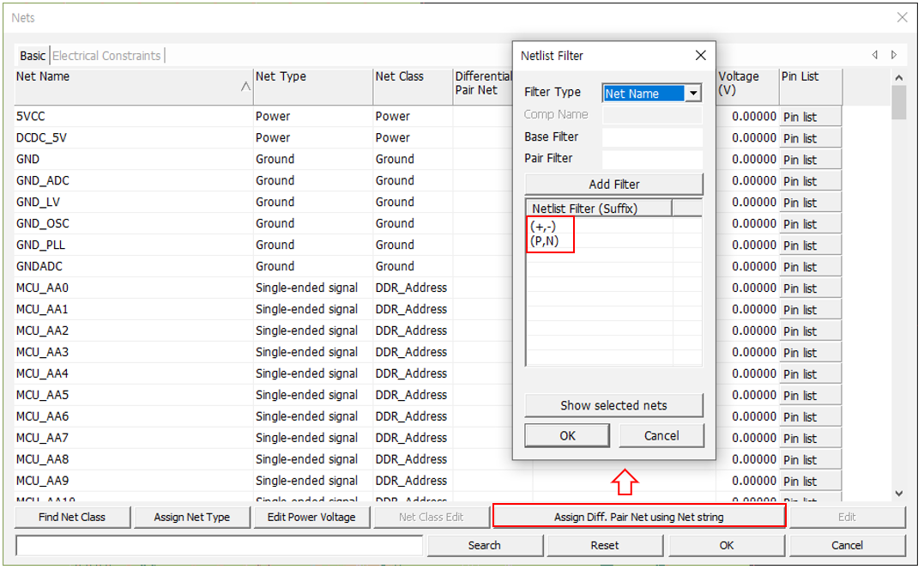
Task: Click the net search text field
Action: [x=219, y=545]
